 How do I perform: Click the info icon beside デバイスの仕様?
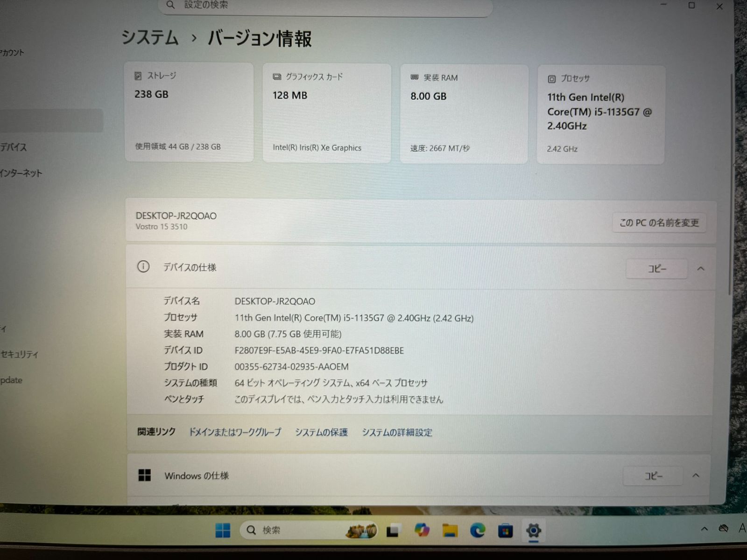143,266
